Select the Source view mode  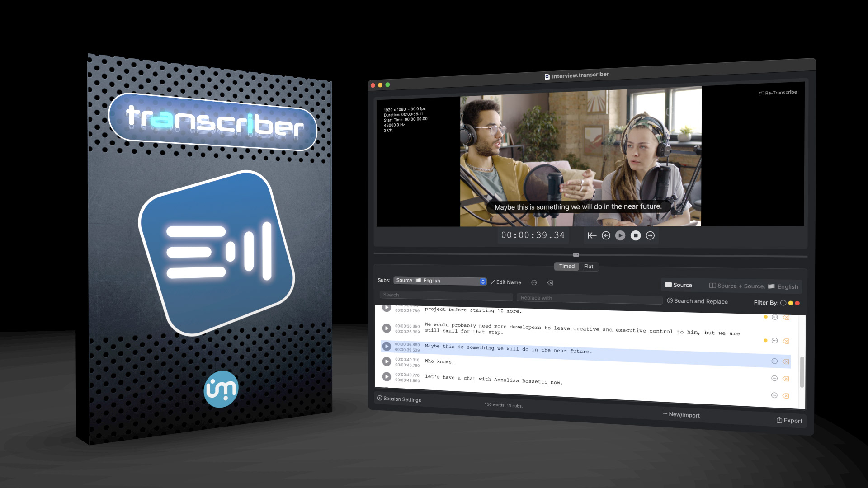pos(679,285)
